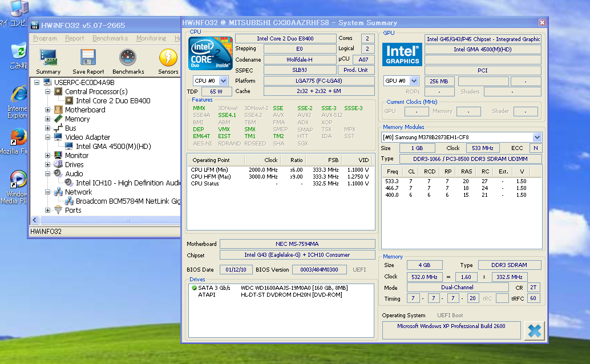Screen dimensions: 590x364
Task: Expand the Drives tree node
Action: (x=49, y=165)
